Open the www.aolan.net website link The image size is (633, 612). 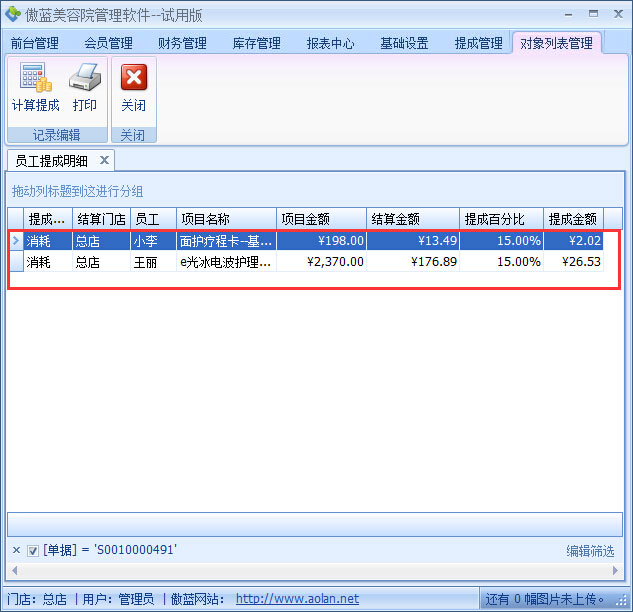[x=297, y=599]
